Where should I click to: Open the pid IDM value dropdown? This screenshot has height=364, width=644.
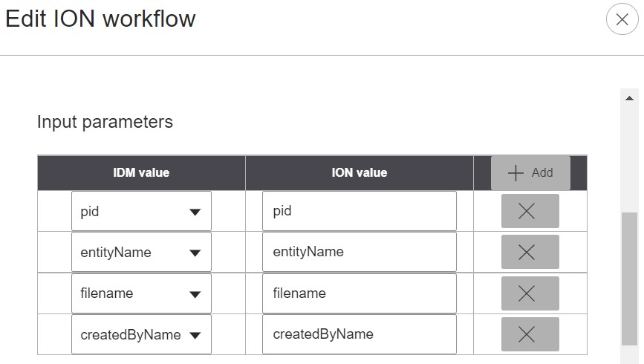point(141,212)
